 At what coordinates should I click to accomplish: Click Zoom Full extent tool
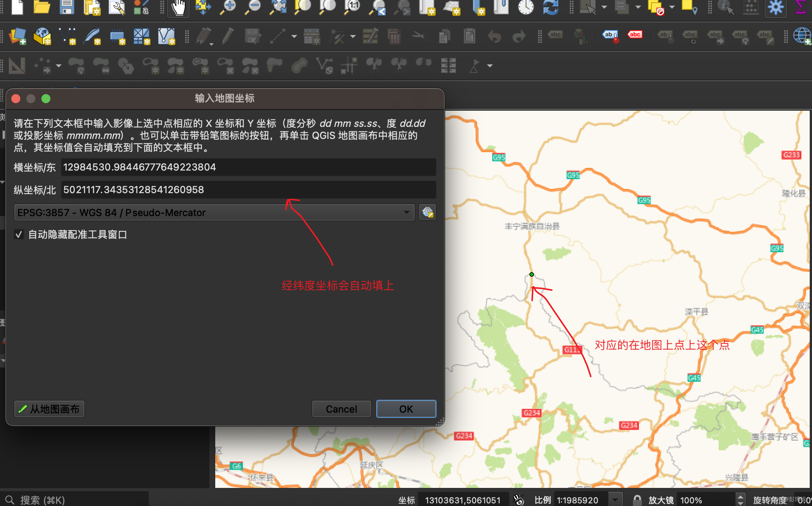[x=278, y=7]
